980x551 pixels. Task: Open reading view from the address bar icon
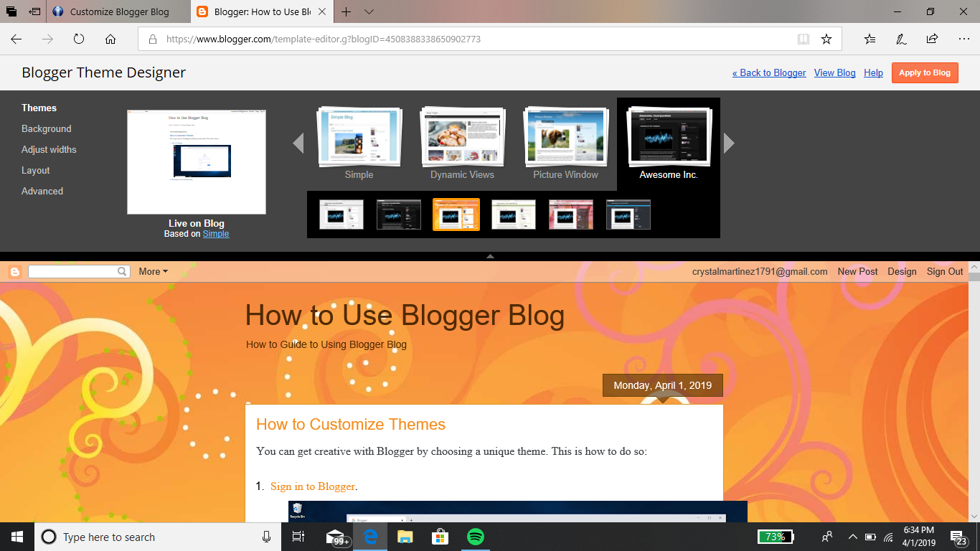pos(804,39)
